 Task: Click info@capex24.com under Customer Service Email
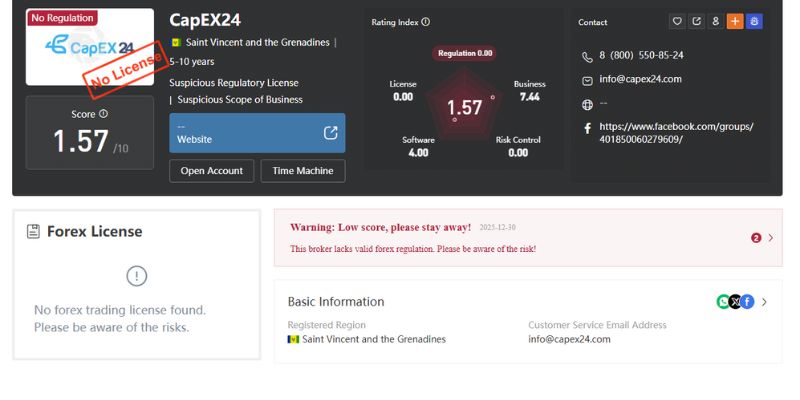[x=569, y=339]
